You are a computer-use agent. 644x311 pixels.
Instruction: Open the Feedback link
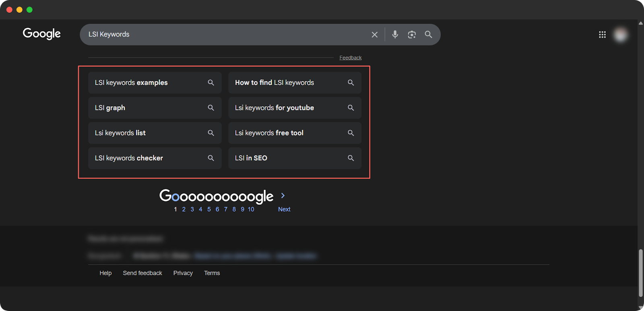(350, 58)
